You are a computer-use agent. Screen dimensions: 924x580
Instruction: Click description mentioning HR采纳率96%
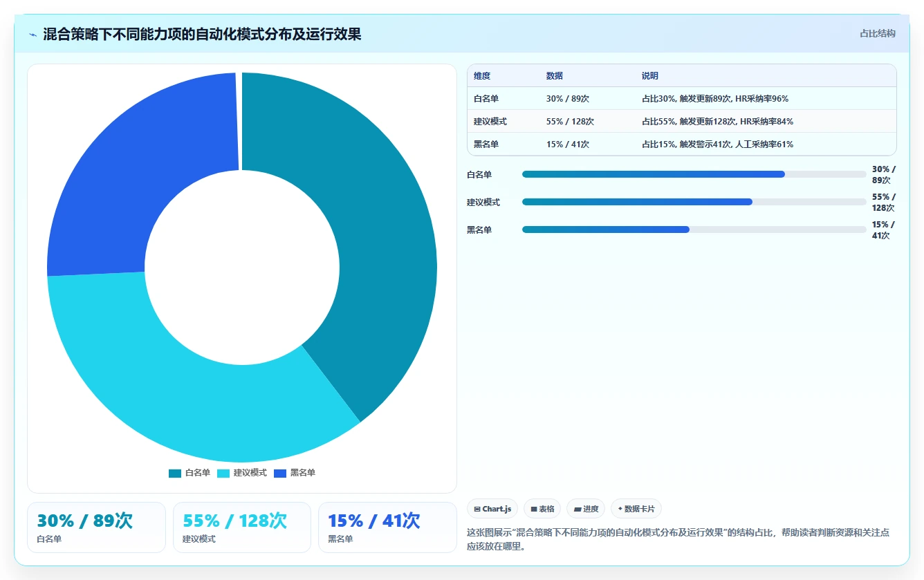point(715,99)
